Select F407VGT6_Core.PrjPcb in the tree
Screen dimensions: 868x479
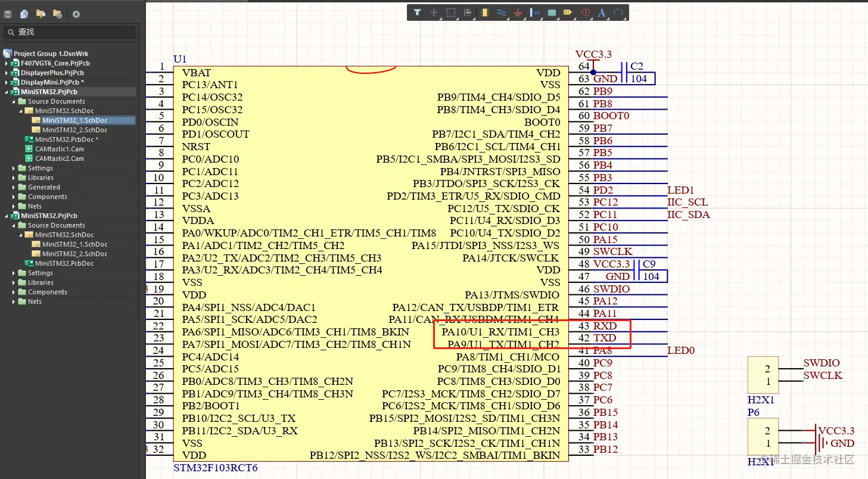(55, 63)
